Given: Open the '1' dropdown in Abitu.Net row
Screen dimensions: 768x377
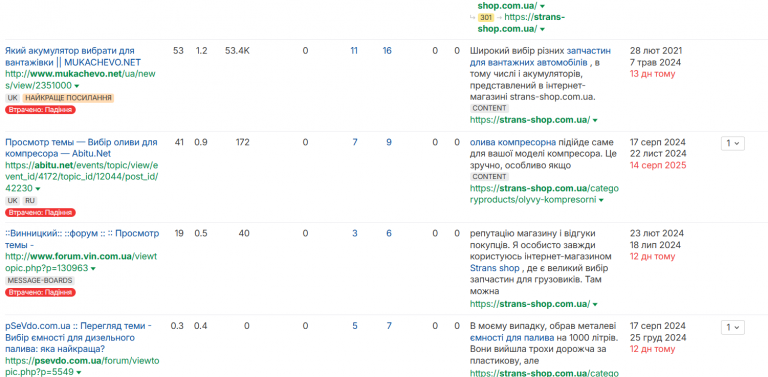Looking at the screenshot, I should pyautogui.click(x=732, y=143).
